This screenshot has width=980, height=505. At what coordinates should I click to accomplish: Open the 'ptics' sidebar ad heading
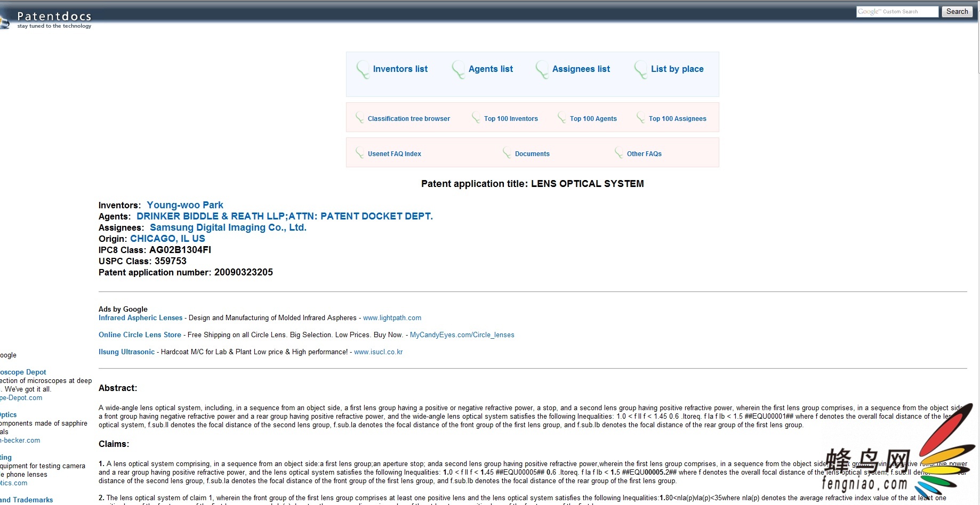(8, 414)
